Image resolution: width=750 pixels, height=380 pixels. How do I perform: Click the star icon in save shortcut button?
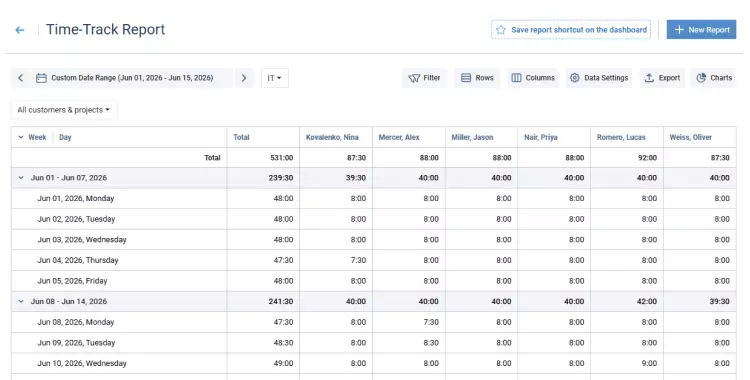pyautogui.click(x=501, y=30)
